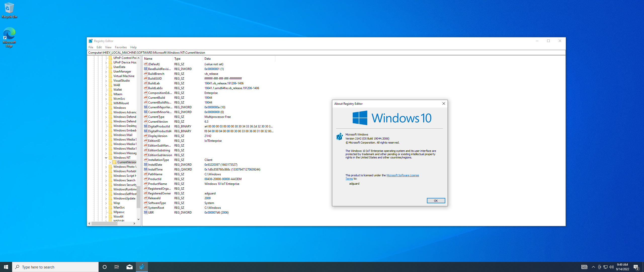Sort values by the Type column
The image size is (644, 272).
click(x=188, y=58)
